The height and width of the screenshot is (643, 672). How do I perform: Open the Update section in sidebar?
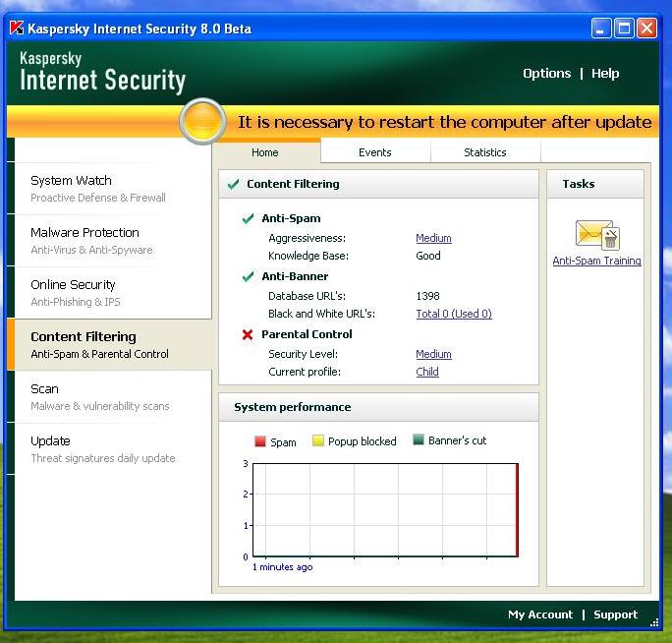coord(112,449)
